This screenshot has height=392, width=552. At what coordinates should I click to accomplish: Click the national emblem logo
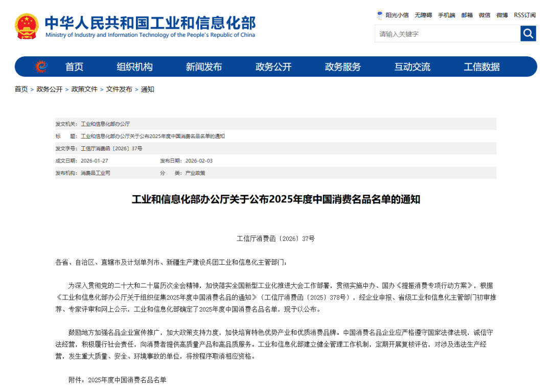tap(27, 26)
